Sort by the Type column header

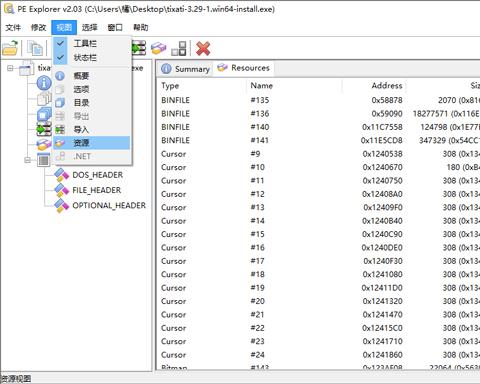(x=202, y=86)
